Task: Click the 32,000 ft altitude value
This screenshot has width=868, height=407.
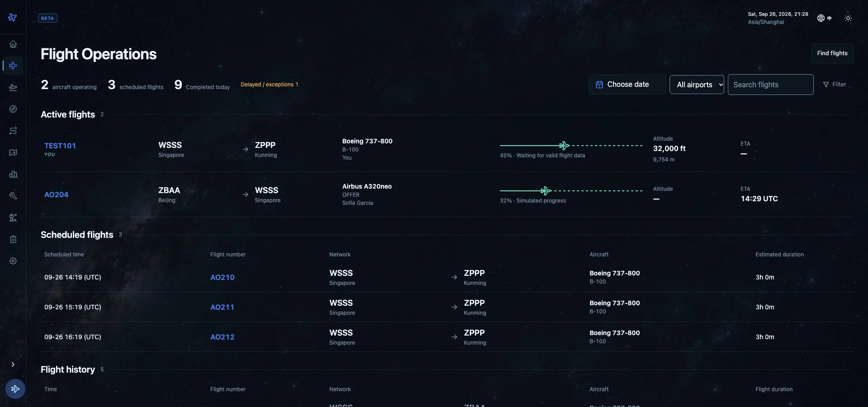Action: tap(669, 148)
